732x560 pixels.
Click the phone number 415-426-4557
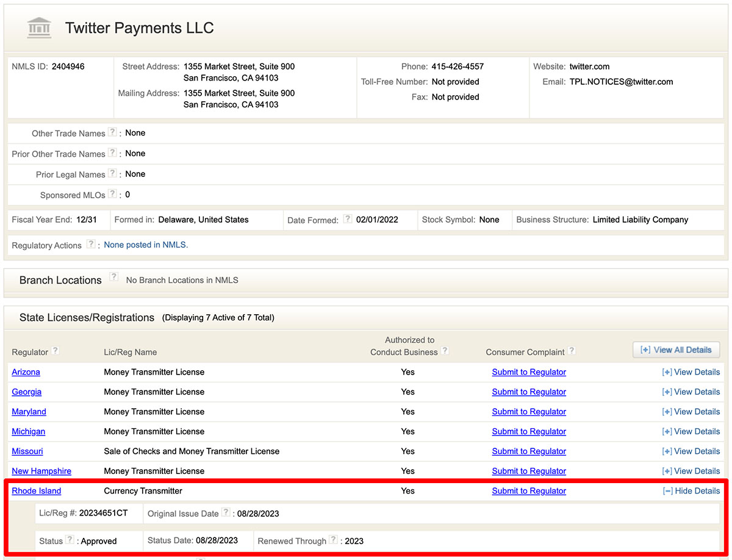click(x=457, y=66)
